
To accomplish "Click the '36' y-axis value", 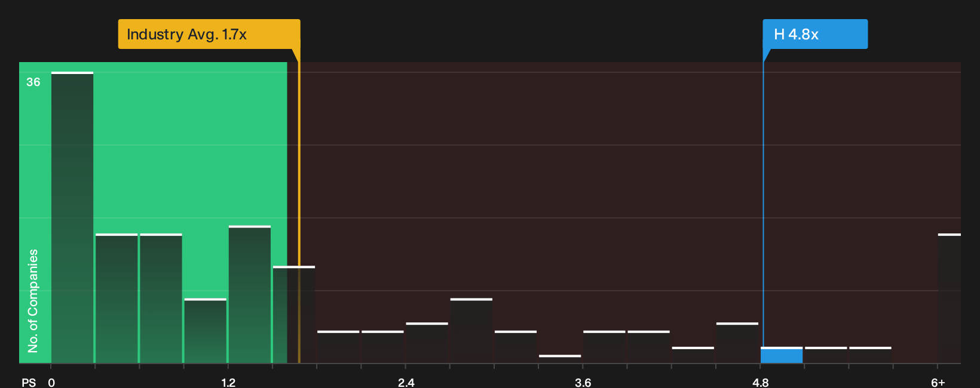I will pyautogui.click(x=33, y=82).
